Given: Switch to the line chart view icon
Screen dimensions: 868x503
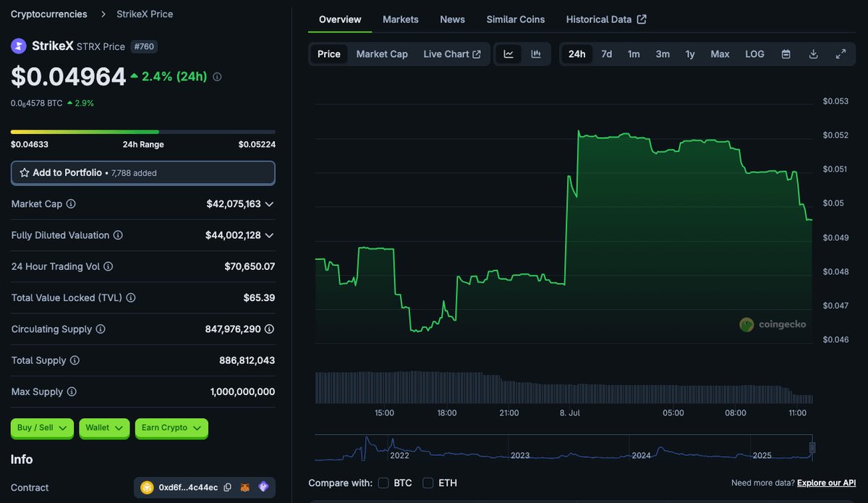Looking at the screenshot, I should pyautogui.click(x=509, y=54).
